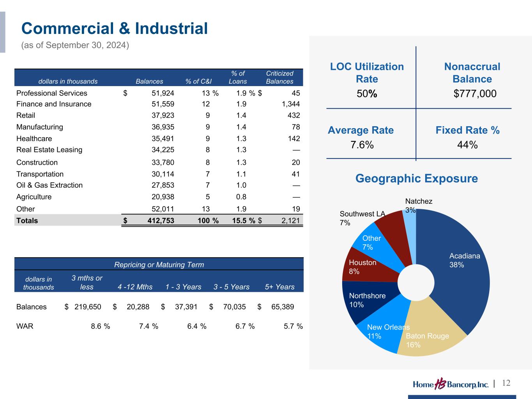Click the Geographic Exposure chart title
The image size is (532, 399).
point(416,179)
